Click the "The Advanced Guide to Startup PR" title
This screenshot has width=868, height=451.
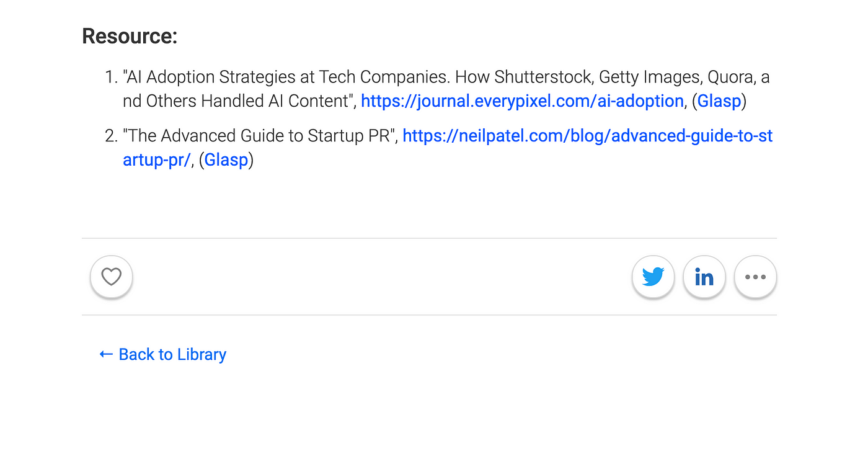(259, 136)
